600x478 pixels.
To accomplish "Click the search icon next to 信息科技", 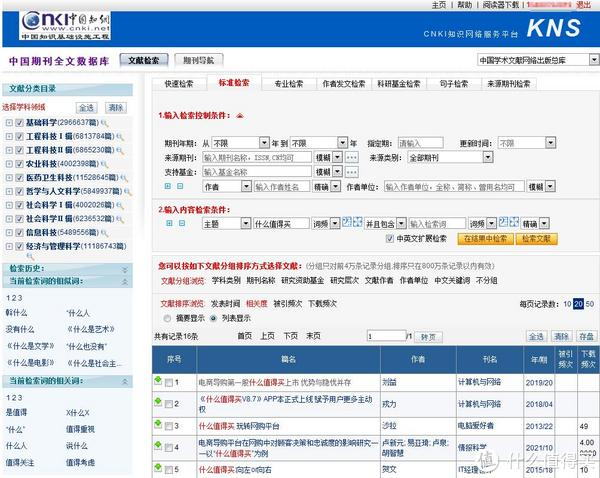I will (104, 233).
